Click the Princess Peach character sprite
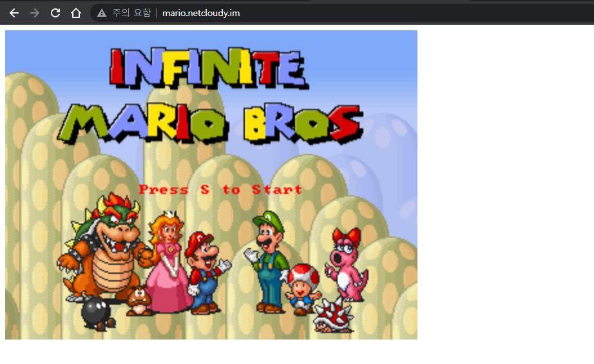 [x=169, y=262]
